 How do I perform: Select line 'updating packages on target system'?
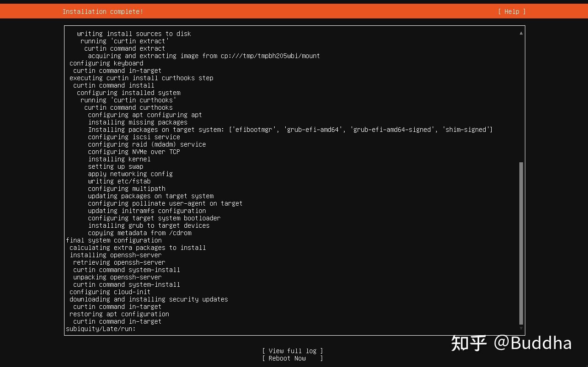point(151,196)
